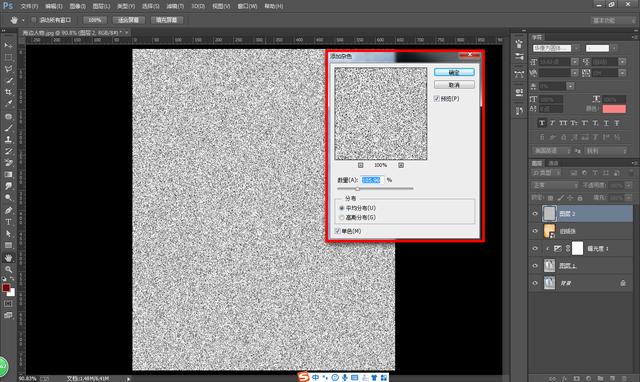Click the All Caps TT icon
640x382 pixels.
tap(563, 123)
